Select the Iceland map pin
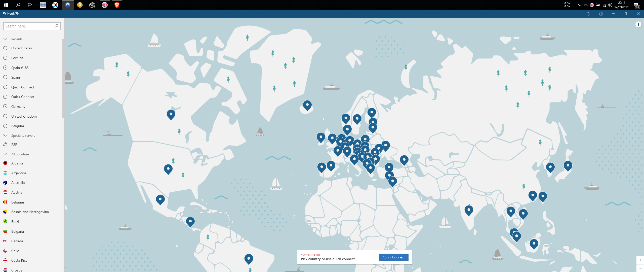Viewport: 644px width, 272px height. (x=307, y=105)
